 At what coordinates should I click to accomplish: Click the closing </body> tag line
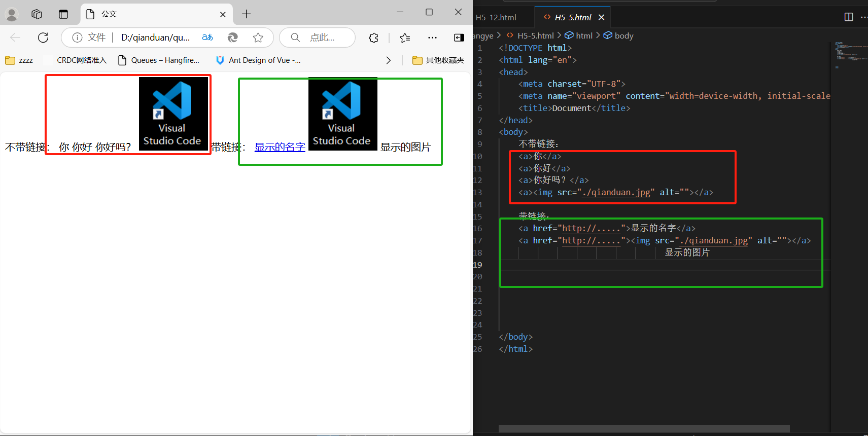tap(515, 337)
